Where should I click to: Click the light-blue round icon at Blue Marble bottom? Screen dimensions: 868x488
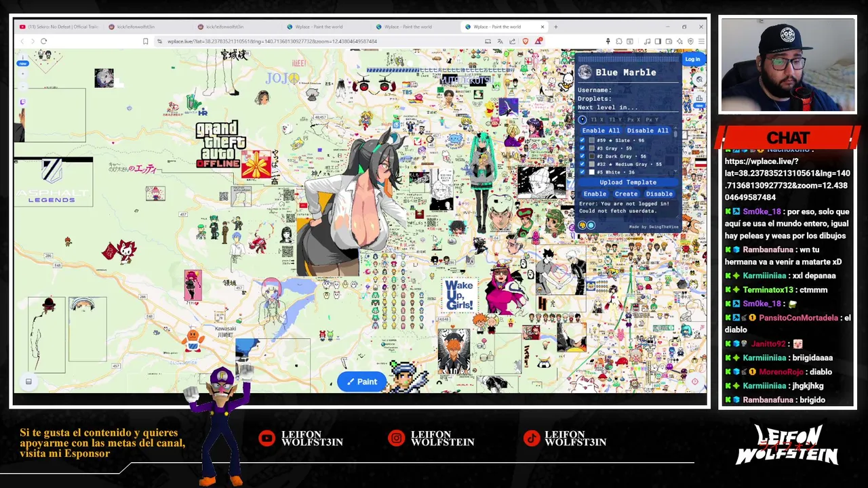[x=591, y=225]
